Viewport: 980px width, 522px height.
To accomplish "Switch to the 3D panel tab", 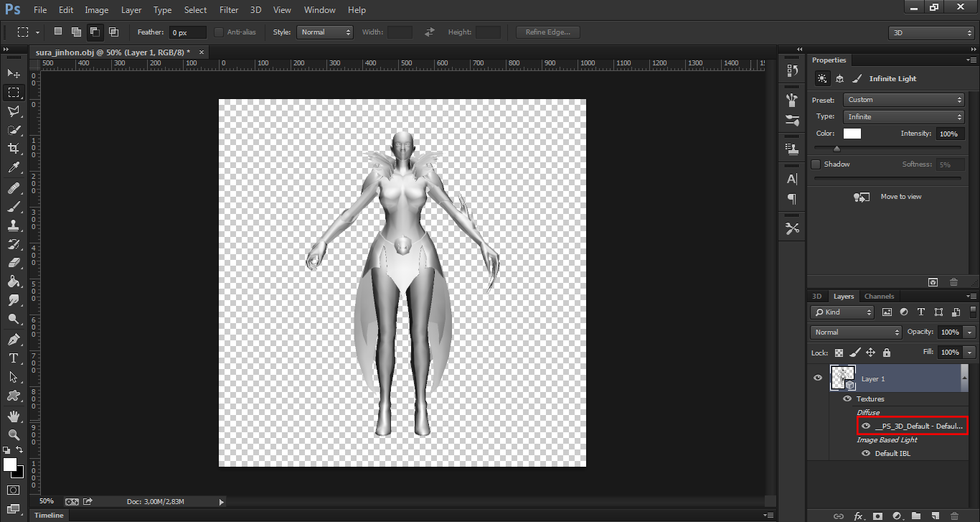I will [x=816, y=297].
